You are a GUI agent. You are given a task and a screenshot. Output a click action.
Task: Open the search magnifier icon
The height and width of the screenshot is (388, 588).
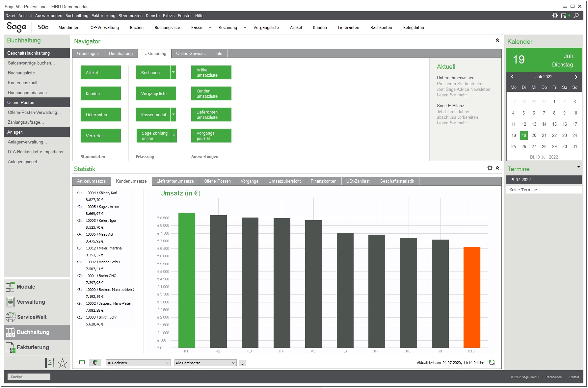click(x=576, y=15)
